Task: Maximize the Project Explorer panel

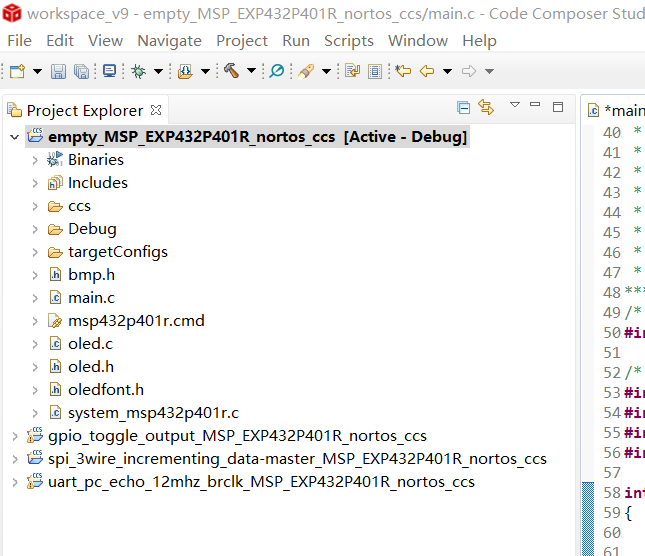Action: (x=558, y=107)
